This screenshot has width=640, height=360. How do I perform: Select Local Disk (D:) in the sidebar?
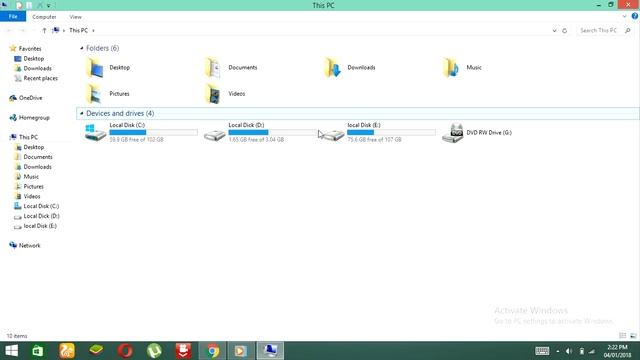[41, 216]
